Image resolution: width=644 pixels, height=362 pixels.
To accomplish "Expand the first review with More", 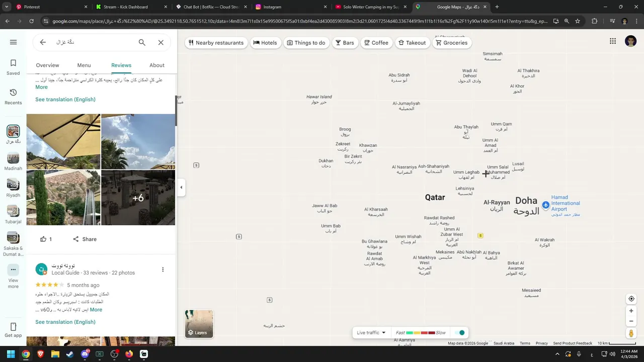I will tap(41, 87).
